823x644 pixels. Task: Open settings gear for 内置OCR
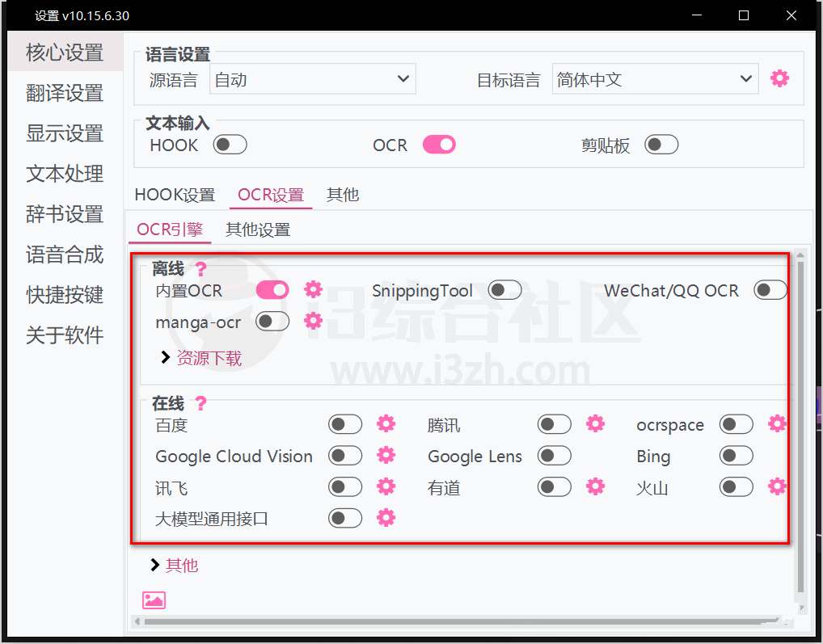313,290
